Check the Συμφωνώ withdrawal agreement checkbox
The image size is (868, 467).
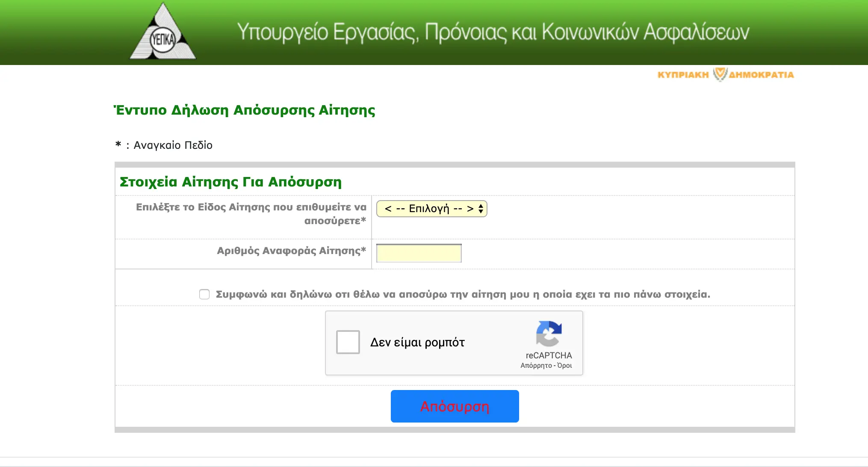point(204,294)
